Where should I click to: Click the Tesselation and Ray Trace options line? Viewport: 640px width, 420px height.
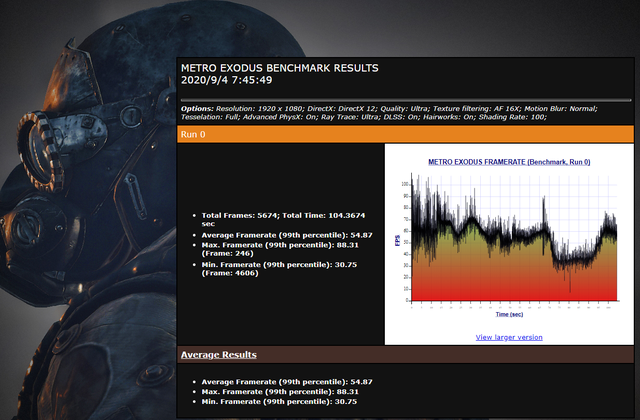tap(364, 117)
